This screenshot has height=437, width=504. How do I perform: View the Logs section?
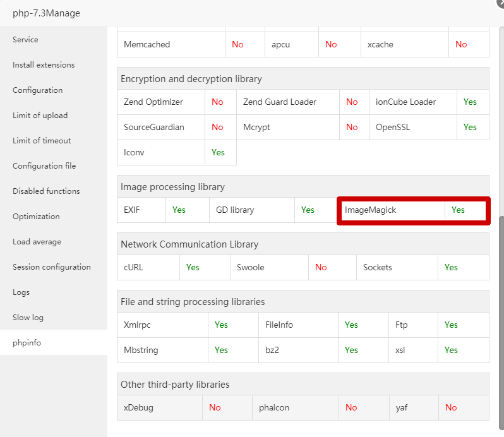(21, 292)
